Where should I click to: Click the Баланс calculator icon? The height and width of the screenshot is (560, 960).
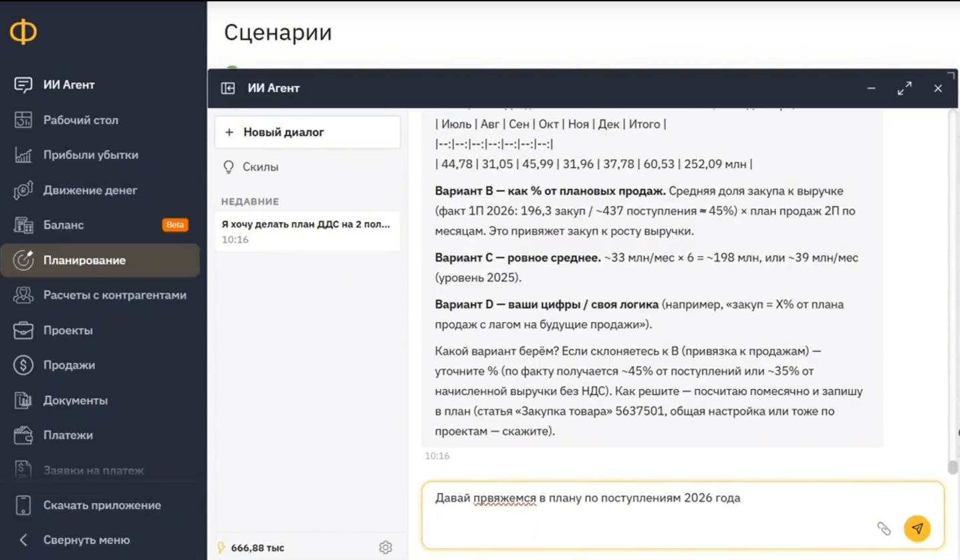(23, 225)
